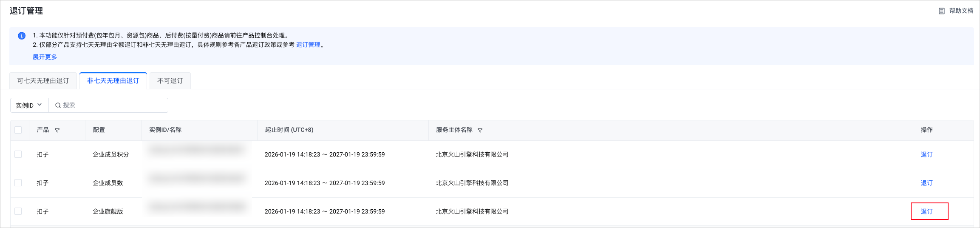Focus the 搜索 input field
The image size is (980, 228).
(113, 105)
